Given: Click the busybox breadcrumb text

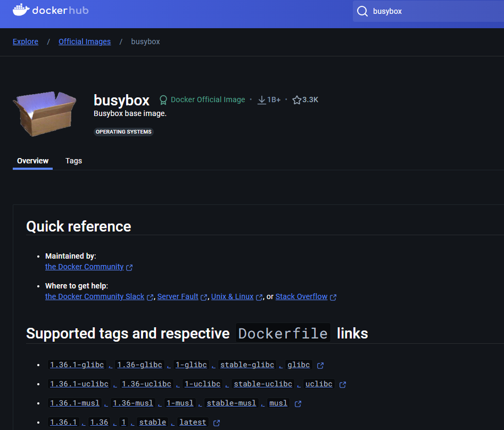Looking at the screenshot, I should 145,42.
